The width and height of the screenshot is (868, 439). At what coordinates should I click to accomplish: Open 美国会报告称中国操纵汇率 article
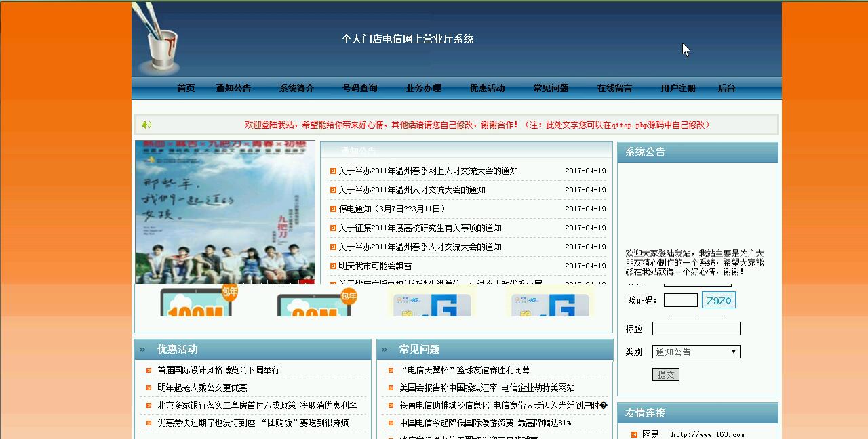tap(487, 388)
